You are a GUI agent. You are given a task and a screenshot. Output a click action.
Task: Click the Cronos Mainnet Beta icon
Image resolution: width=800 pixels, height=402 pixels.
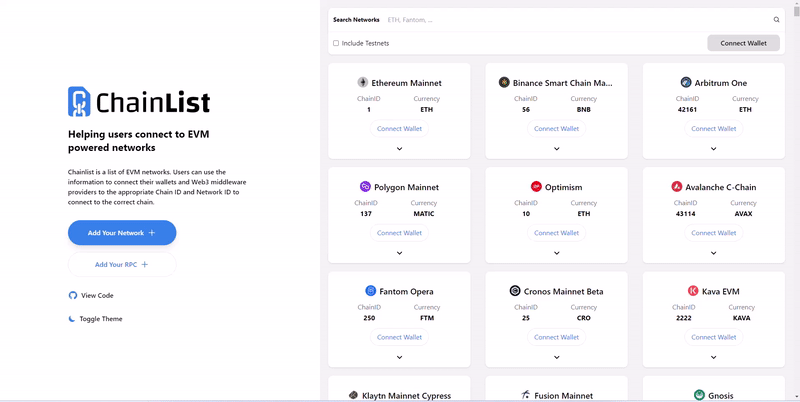tap(515, 291)
